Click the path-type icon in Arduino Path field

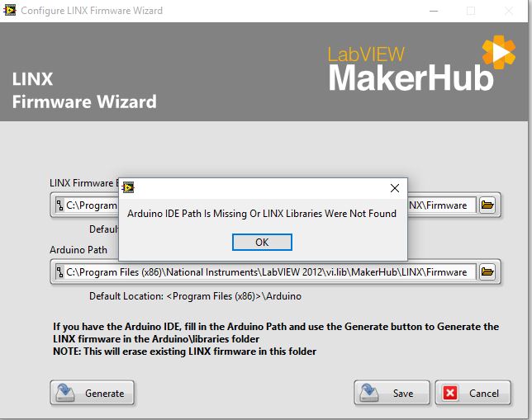click(59, 271)
